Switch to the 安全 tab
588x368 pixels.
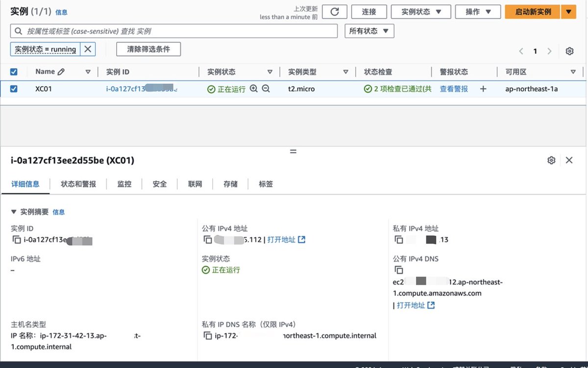pyautogui.click(x=160, y=184)
